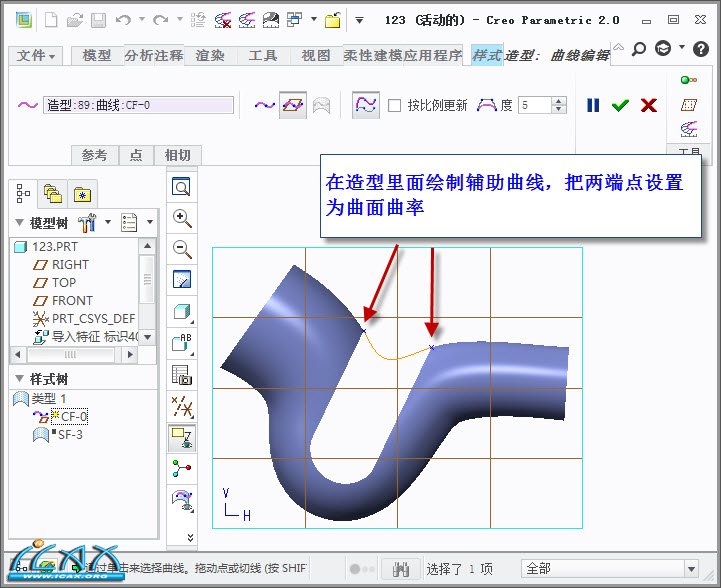Screen dimensions: 721x588
Task: Pause the curve editing tool
Action: point(593,105)
